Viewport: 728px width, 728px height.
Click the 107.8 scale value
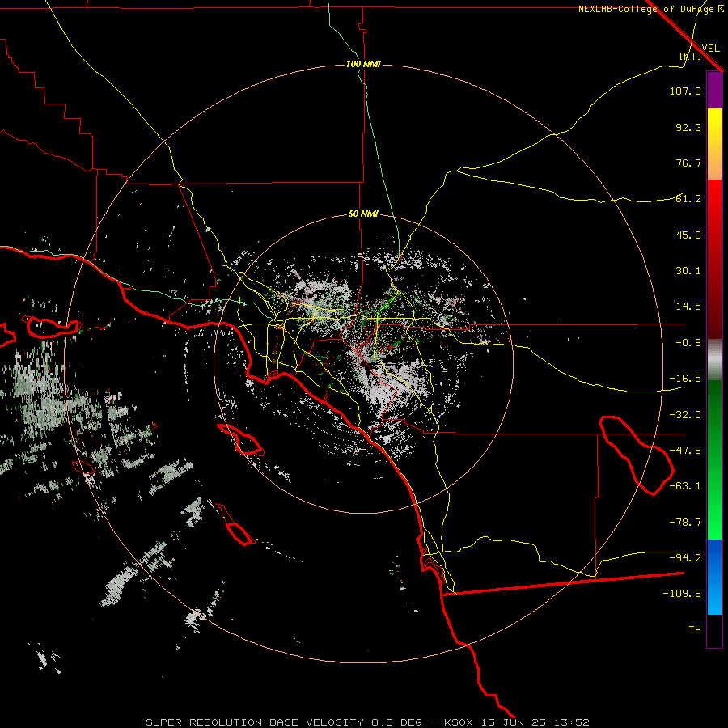coord(685,91)
